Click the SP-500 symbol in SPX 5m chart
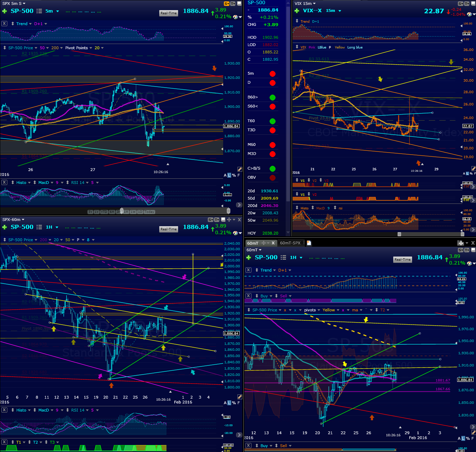The height and width of the screenshot is (452, 476). pyautogui.click(x=22, y=11)
